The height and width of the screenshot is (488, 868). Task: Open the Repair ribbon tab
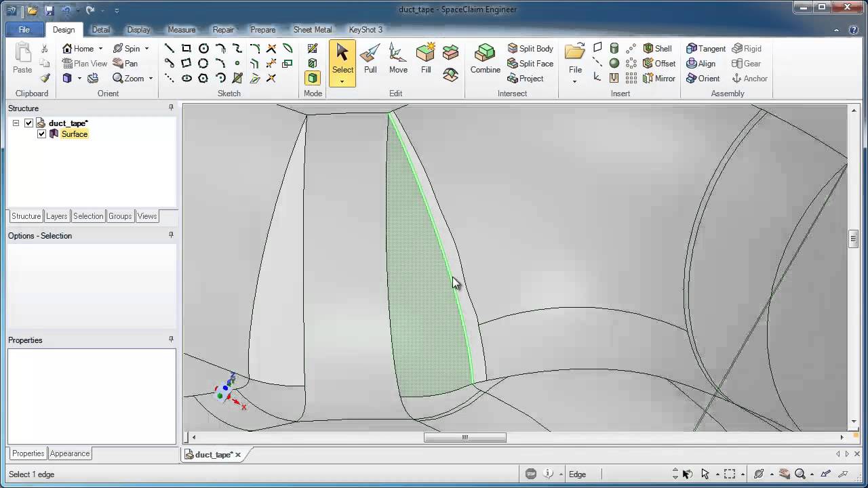click(223, 30)
